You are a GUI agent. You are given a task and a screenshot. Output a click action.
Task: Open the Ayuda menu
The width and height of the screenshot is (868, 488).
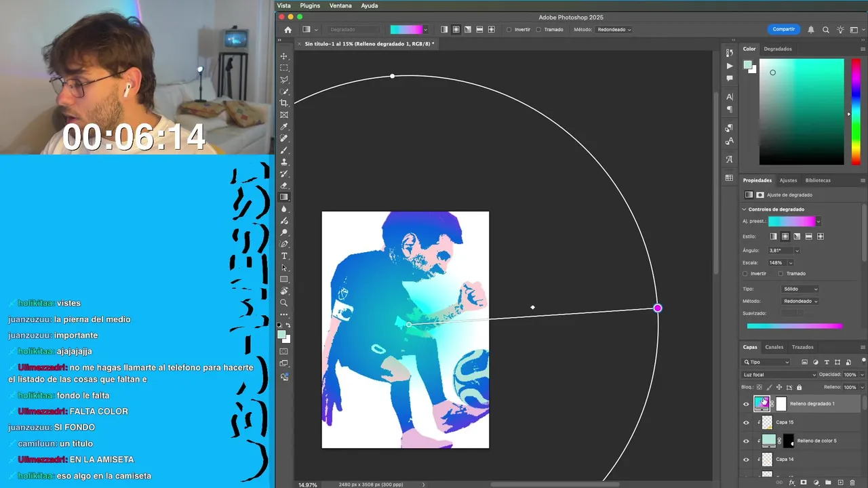pos(370,5)
